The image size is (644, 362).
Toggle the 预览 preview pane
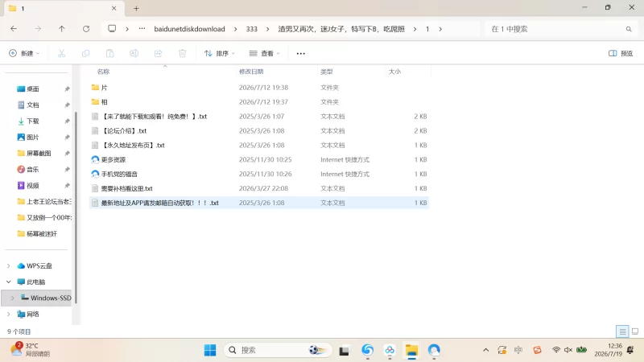click(x=621, y=53)
